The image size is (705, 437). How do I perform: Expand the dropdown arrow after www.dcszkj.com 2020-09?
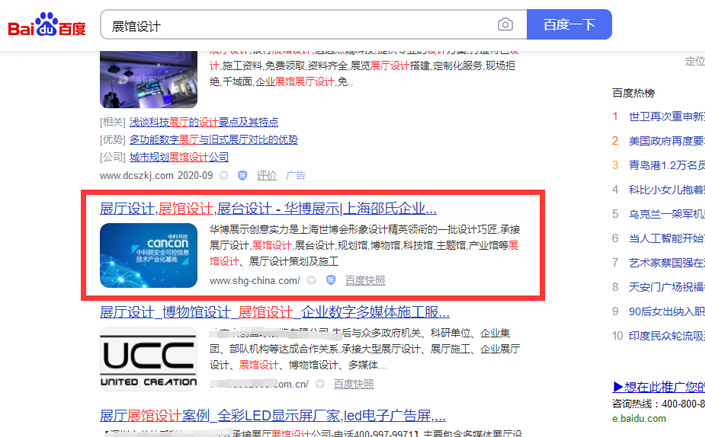click(223, 175)
